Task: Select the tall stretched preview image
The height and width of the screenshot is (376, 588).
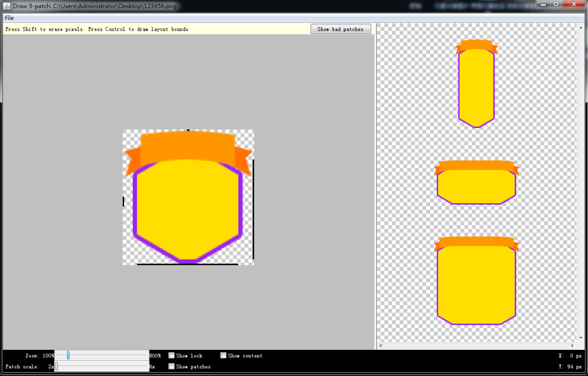Action: (x=476, y=83)
